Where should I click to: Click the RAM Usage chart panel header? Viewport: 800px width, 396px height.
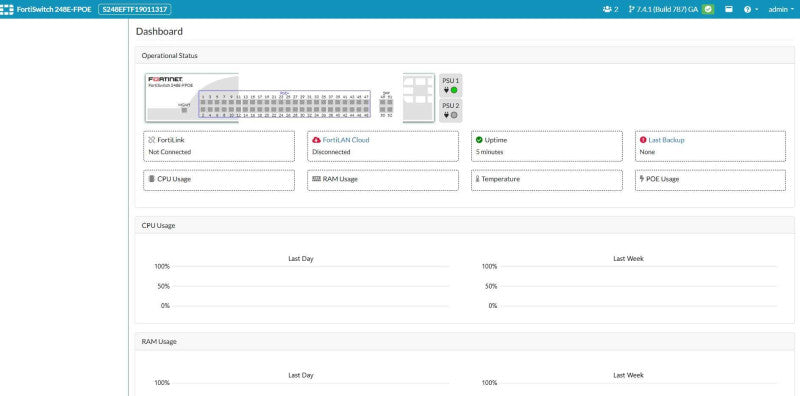click(465, 341)
